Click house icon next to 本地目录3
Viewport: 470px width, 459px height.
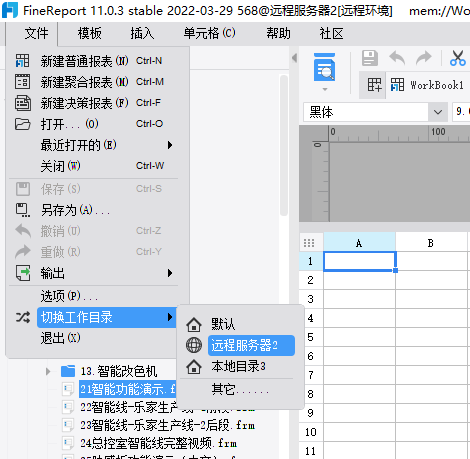tap(194, 367)
